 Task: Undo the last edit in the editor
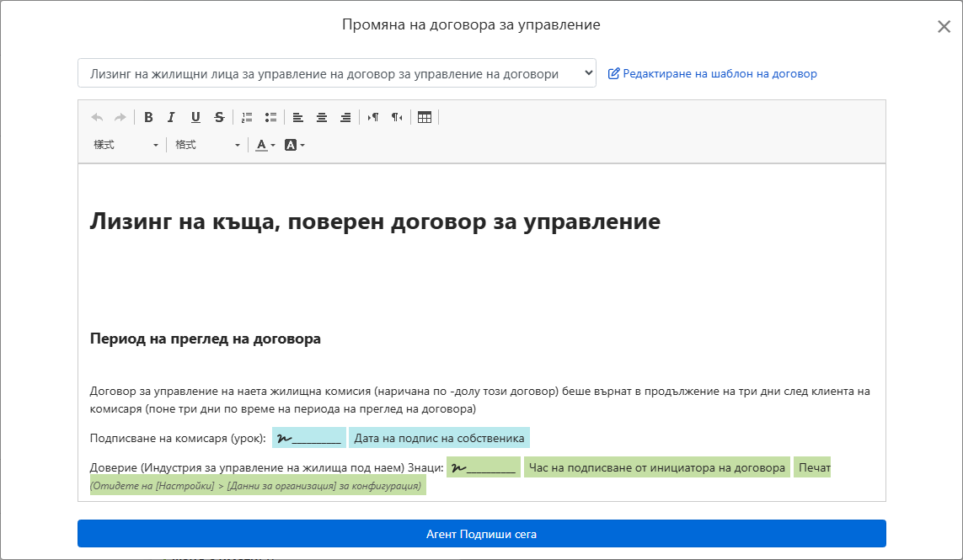[x=97, y=117]
